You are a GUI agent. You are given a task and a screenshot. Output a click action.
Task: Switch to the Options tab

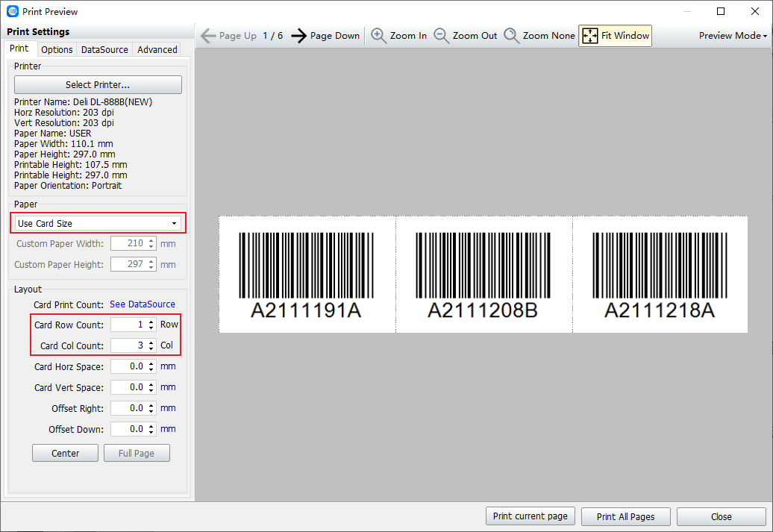tap(57, 49)
